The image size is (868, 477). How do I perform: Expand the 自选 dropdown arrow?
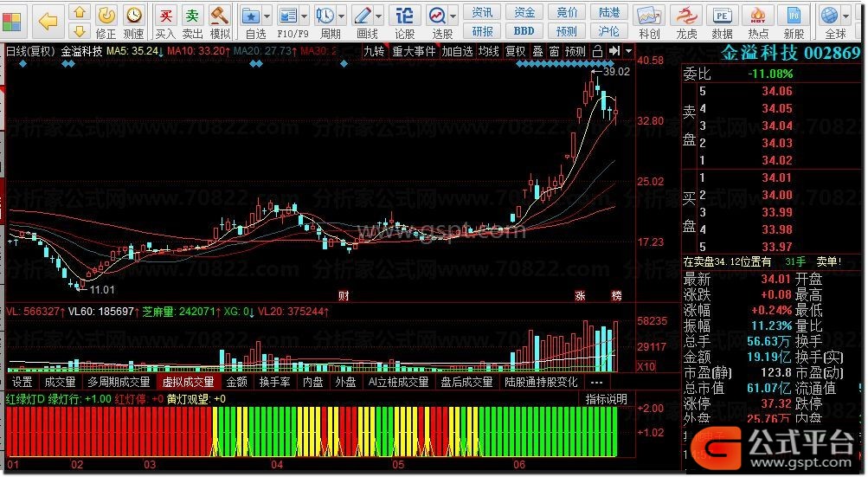click(x=267, y=16)
